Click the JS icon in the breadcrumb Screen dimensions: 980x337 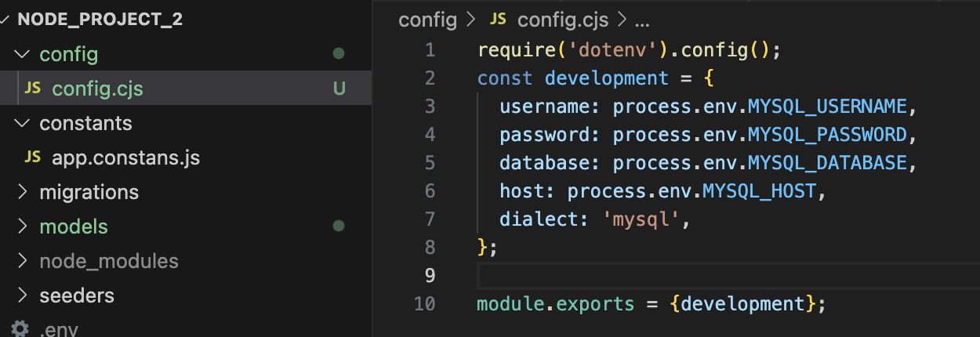(x=499, y=20)
